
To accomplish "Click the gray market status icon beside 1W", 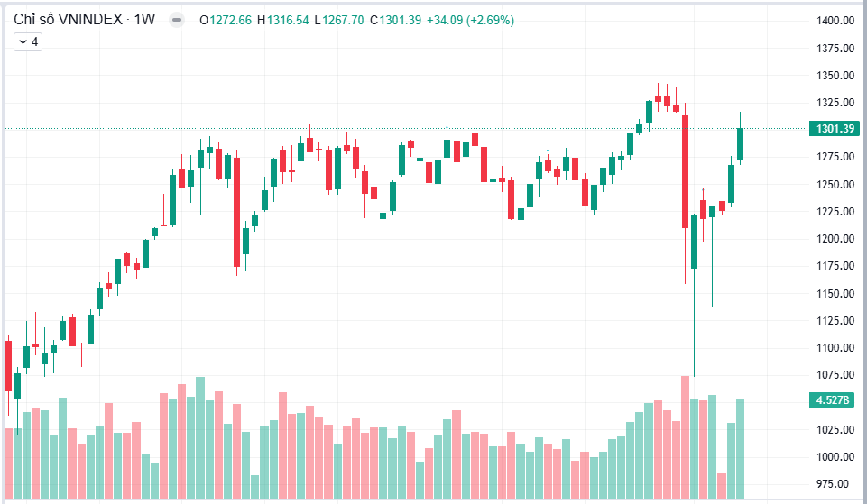I will pos(177,20).
